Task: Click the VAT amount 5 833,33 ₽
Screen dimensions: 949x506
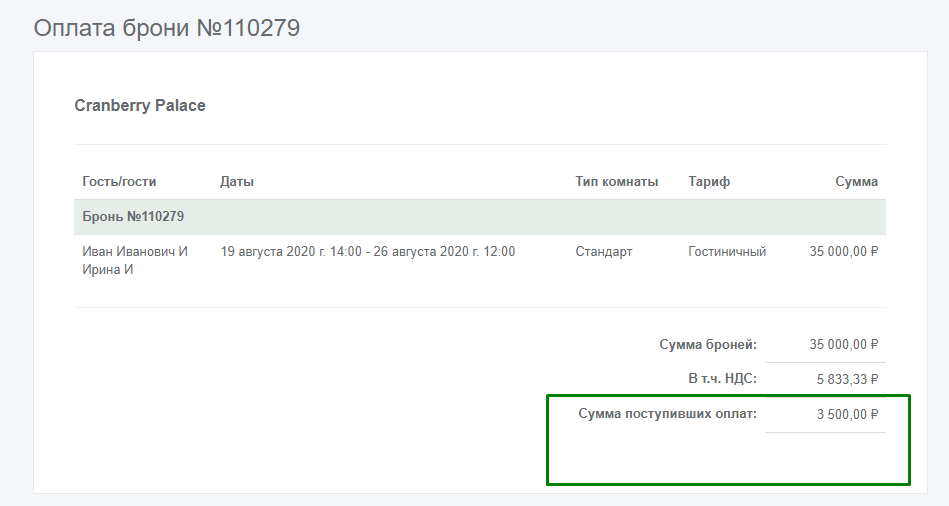Action: click(x=846, y=379)
